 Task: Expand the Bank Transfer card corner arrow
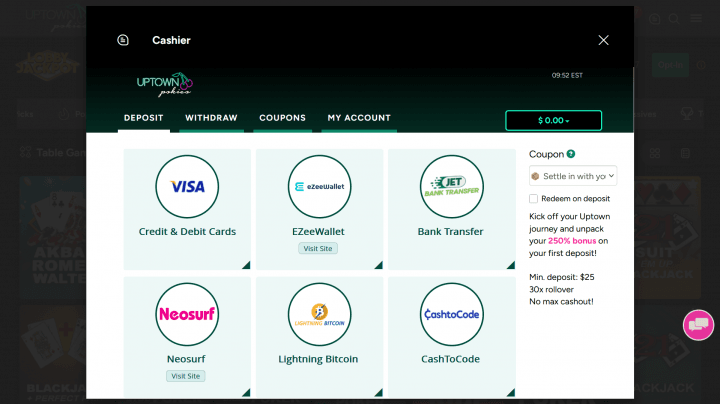511,265
